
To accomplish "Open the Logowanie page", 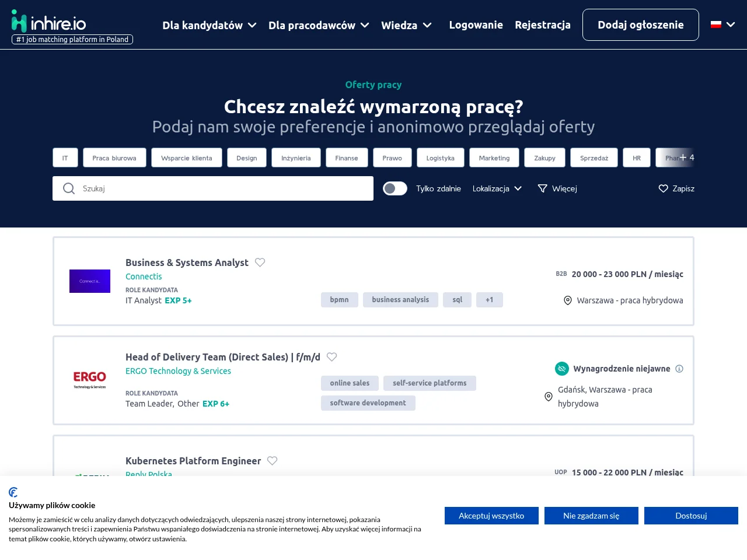I will (476, 24).
